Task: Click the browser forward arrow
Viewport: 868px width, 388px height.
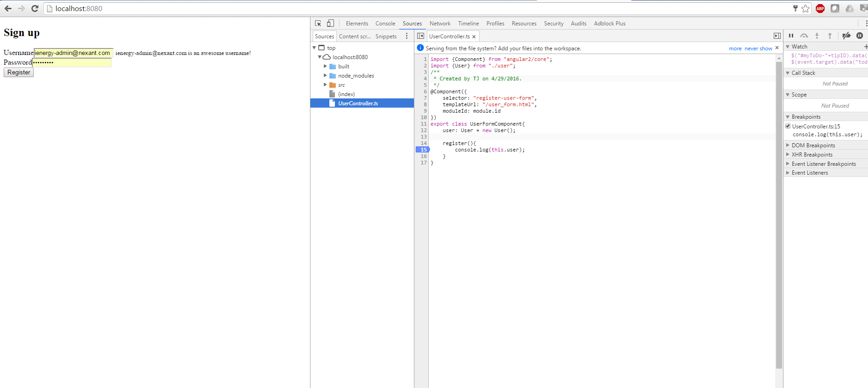Action: click(21, 8)
